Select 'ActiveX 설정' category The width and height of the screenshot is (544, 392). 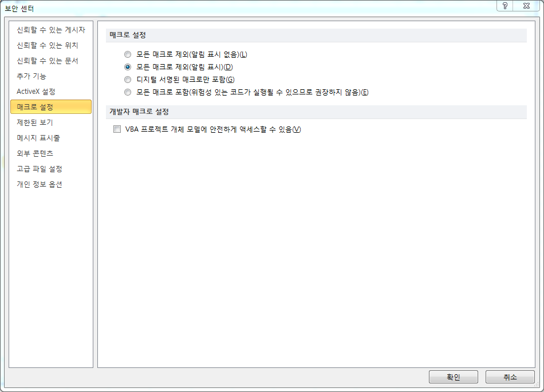pos(51,92)
